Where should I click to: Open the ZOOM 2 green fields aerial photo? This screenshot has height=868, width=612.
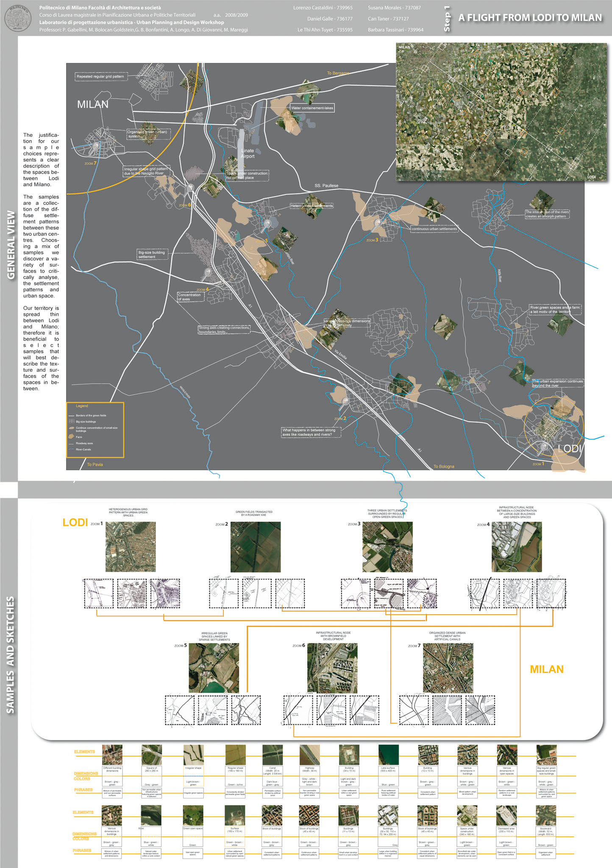coord(256,547)
